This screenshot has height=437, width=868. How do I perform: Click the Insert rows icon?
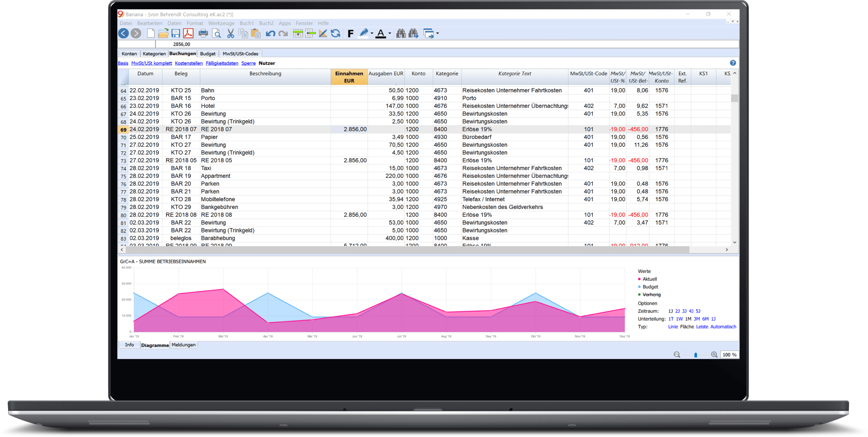pos(298,33)
